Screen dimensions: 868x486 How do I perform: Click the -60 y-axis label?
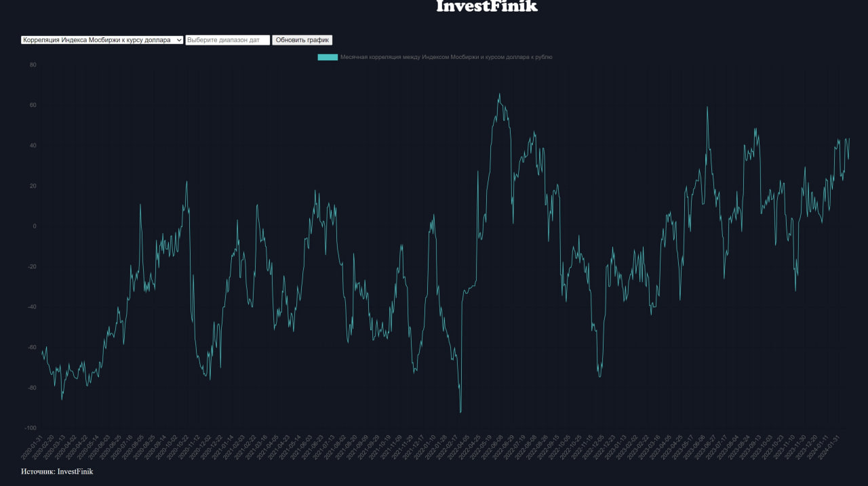tap(31, 347)
